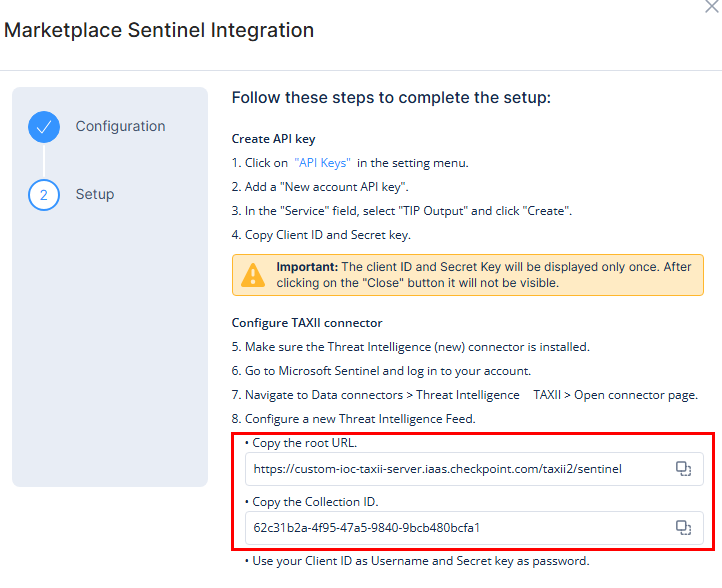
Task: Select the "Configure TAXII connector" heading
Action: point(307,323)
